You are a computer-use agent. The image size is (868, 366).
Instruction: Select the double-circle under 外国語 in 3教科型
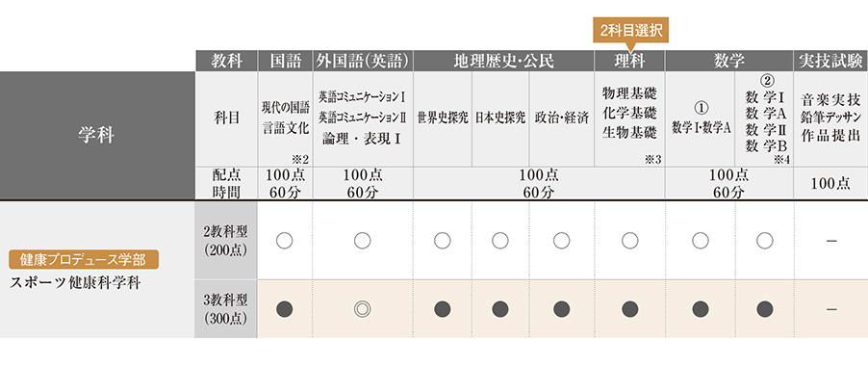[x=362, y=309]
